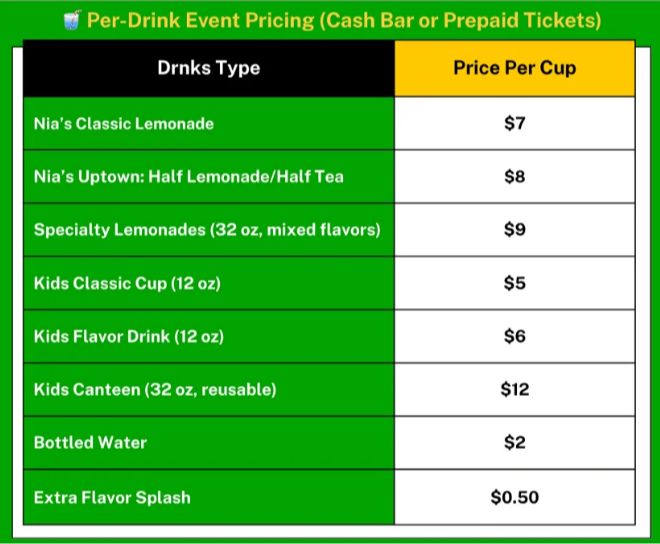
Task: Click Nia's Classic Lemonade row label
Action: coord(124,124)
